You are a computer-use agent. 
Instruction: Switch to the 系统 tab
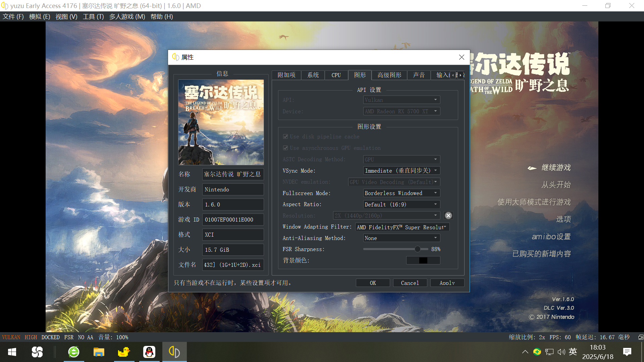pyautogui.click(x=313, y=75)
